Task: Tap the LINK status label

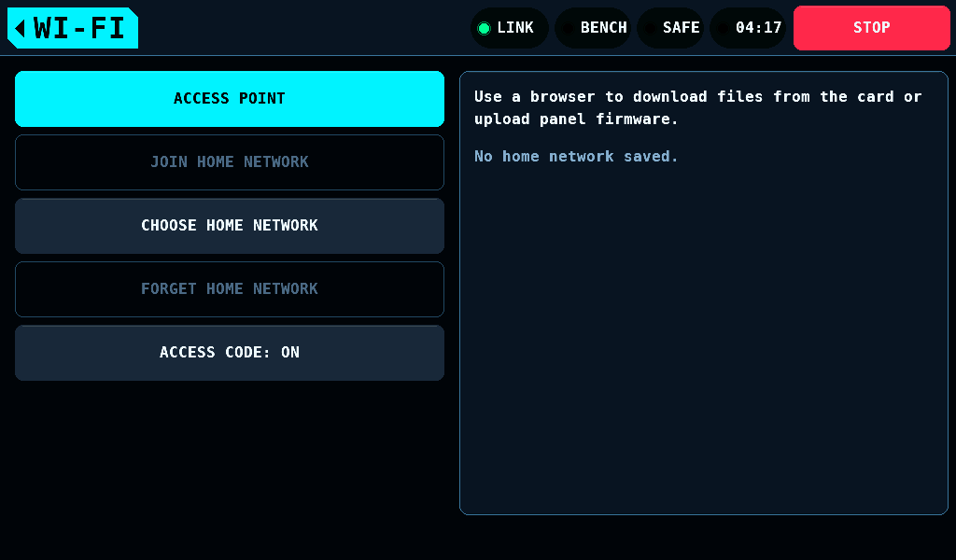Action: coord(515,27)
